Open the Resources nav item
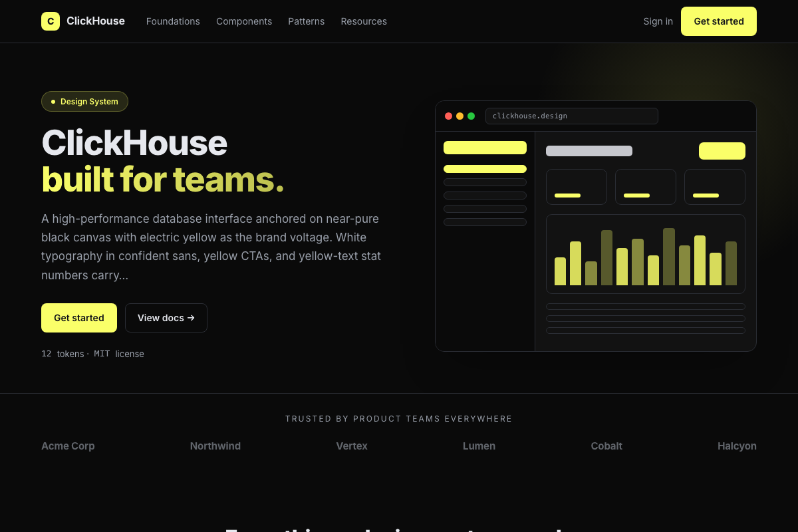 click(364, 21)
